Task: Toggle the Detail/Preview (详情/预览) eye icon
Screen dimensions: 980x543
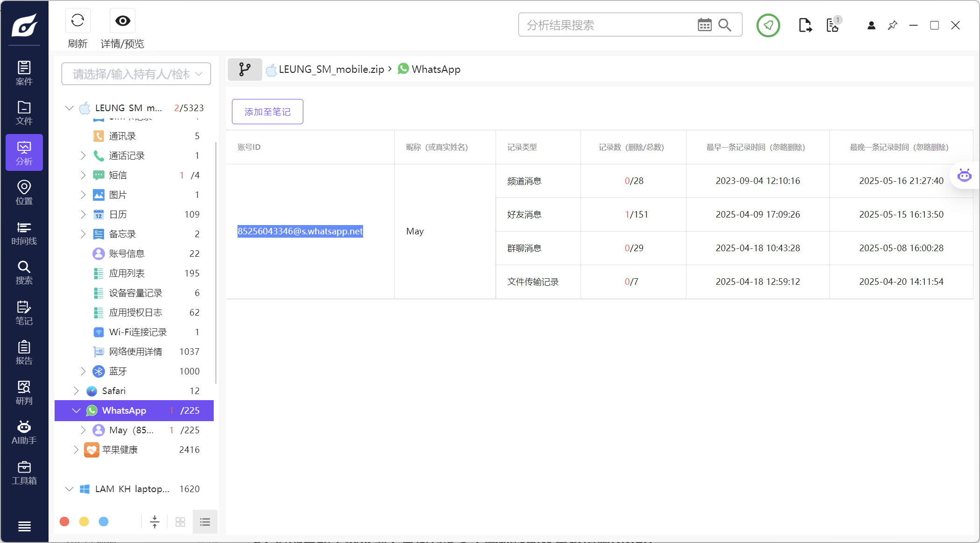Action: (122, 21)
